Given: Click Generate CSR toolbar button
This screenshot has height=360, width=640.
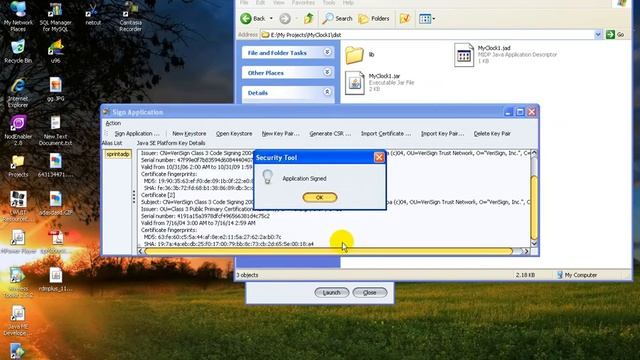Looking at the screenshot, I should (330, 133).
